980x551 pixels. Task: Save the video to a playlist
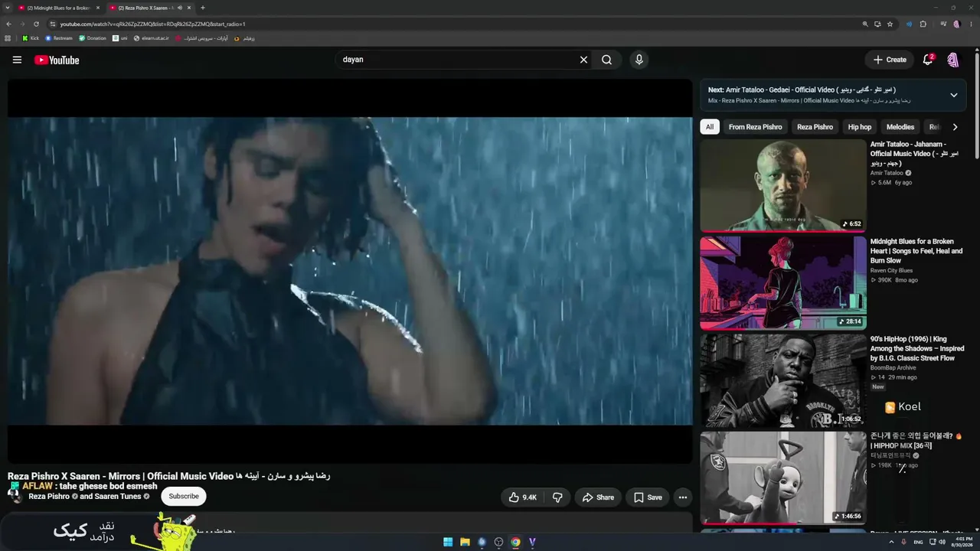(x=648, y=497)
